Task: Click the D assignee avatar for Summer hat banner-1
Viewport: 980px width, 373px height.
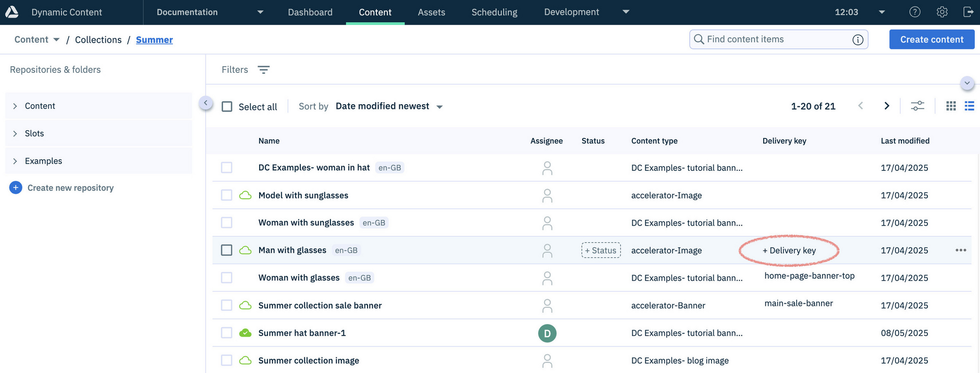Action: coord(547,333)
